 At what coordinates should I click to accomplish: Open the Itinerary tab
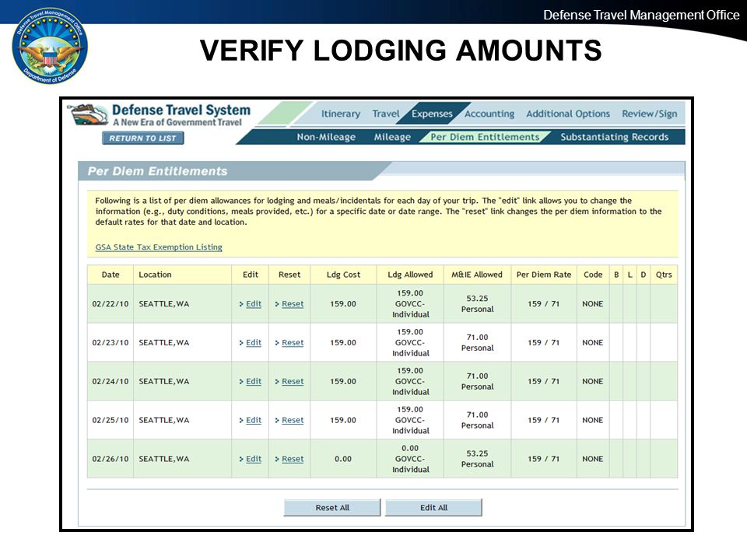point(340,114)
